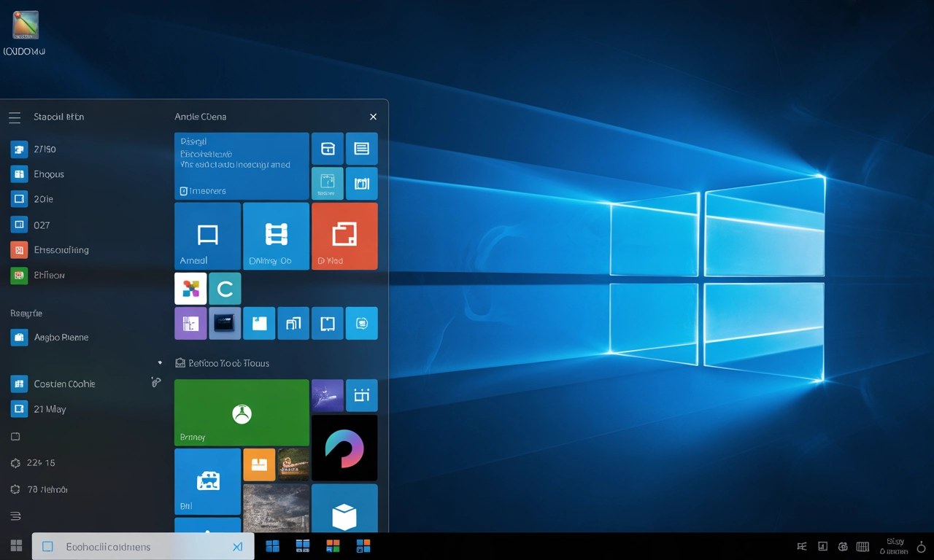The height and width of the screenshot is (560, 934).
Task: Launch the blue Bhl tile
Action: coord(207,481)
